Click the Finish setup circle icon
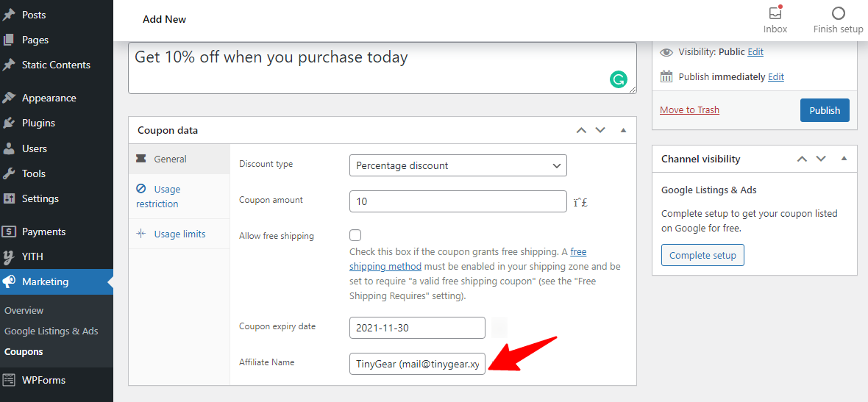The height and width of the screenshot is (402, 868). (838, 14)
